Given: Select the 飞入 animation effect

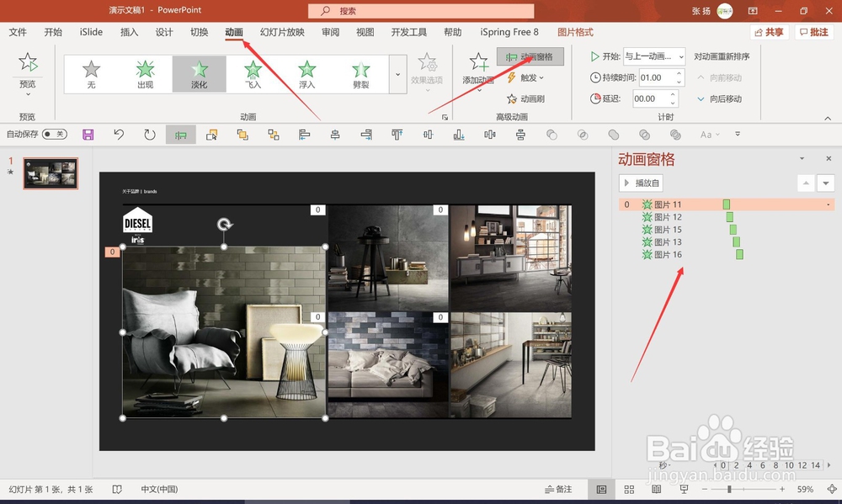Looking at the screenshot, I should [x=253, y=74].
